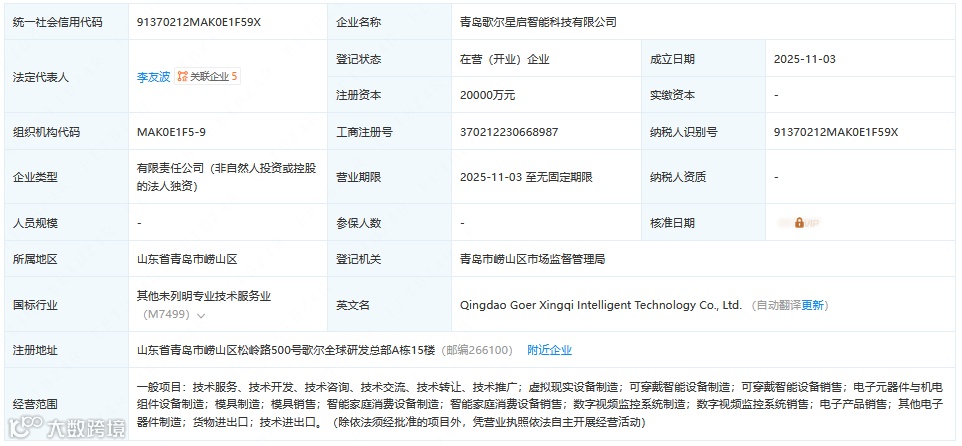Click the 统一社会信用代码 label
962x446 pixels.
coord(58,22)
